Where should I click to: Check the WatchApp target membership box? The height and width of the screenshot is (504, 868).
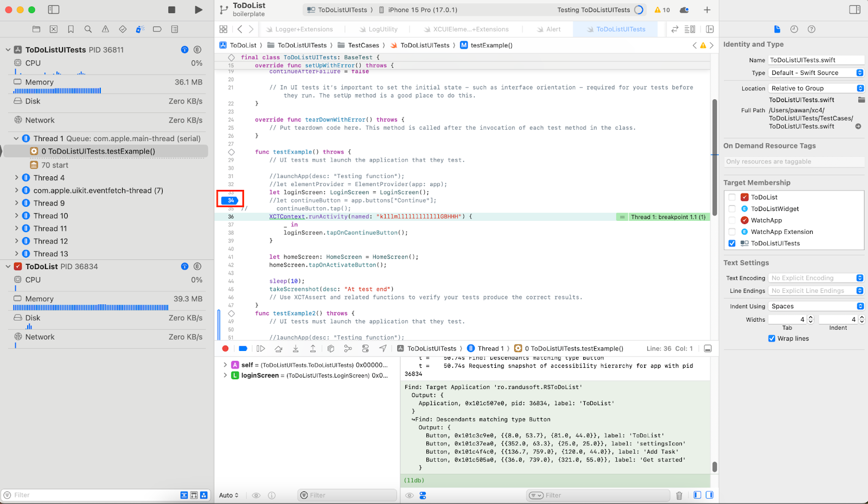[x=732, y=220]
